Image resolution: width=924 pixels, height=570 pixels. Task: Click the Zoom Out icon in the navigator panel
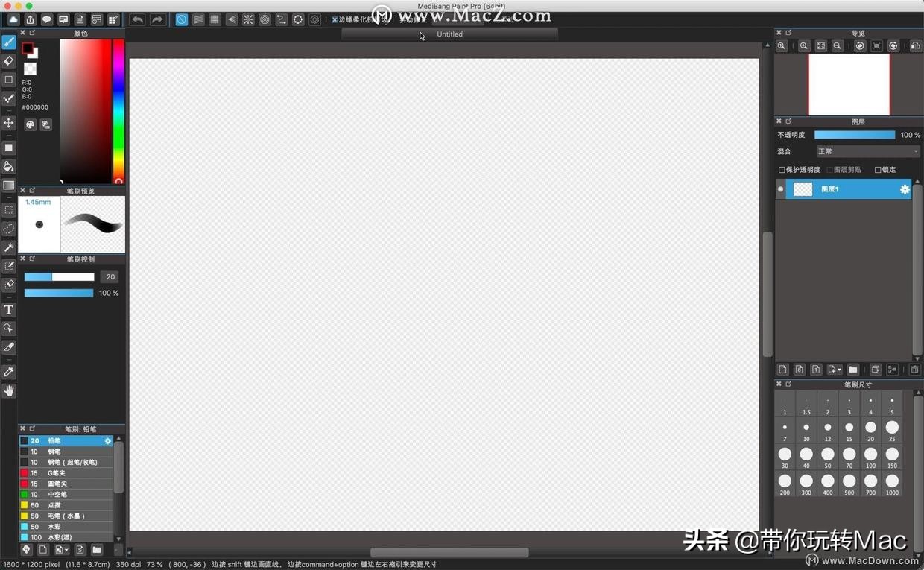pos(837,45)
